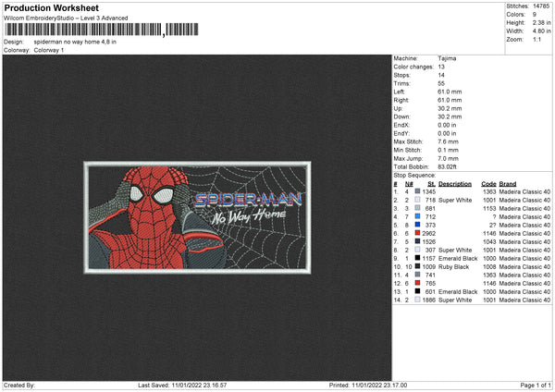
Task: Click the Production Worksheet heading
Action: pyautogui.click(x=51, y=7)
